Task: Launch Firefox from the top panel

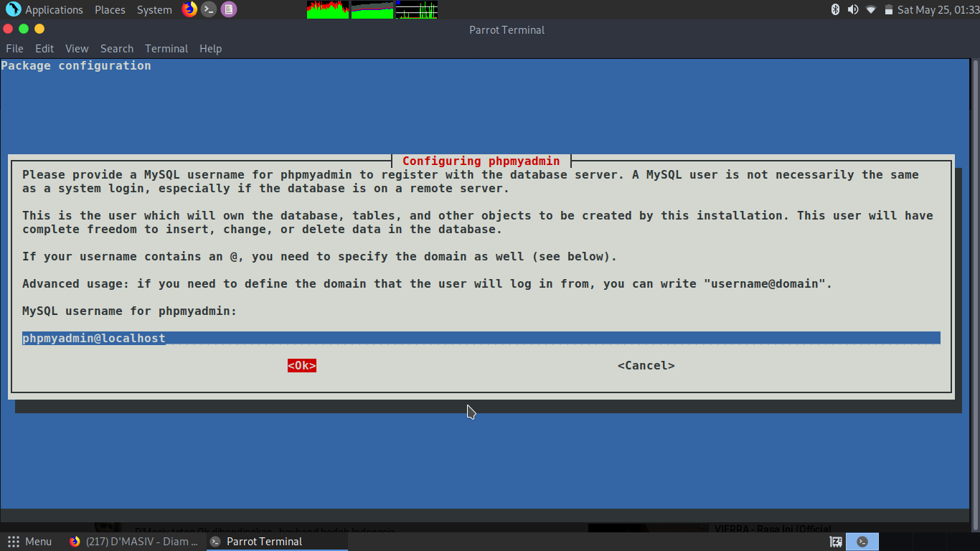Action: coord(188,9)
